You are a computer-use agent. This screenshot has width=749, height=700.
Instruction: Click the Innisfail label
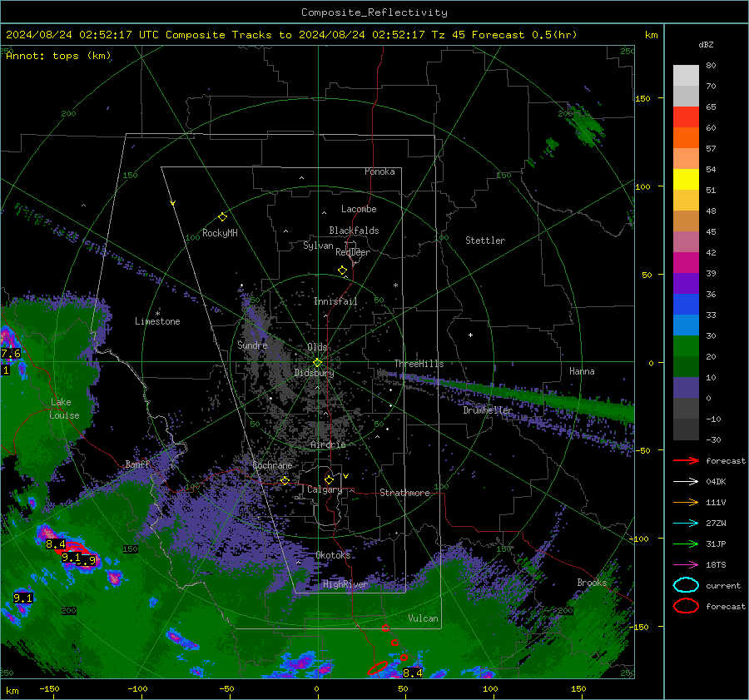tap(335, 301)
